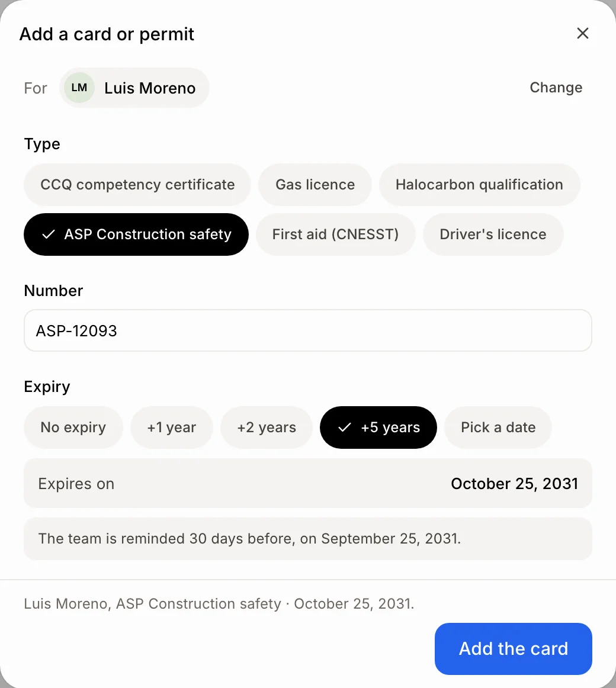This screenshot has width=616, height=688.
Task: Select CCQ competency certificate type
Action: 137,185
